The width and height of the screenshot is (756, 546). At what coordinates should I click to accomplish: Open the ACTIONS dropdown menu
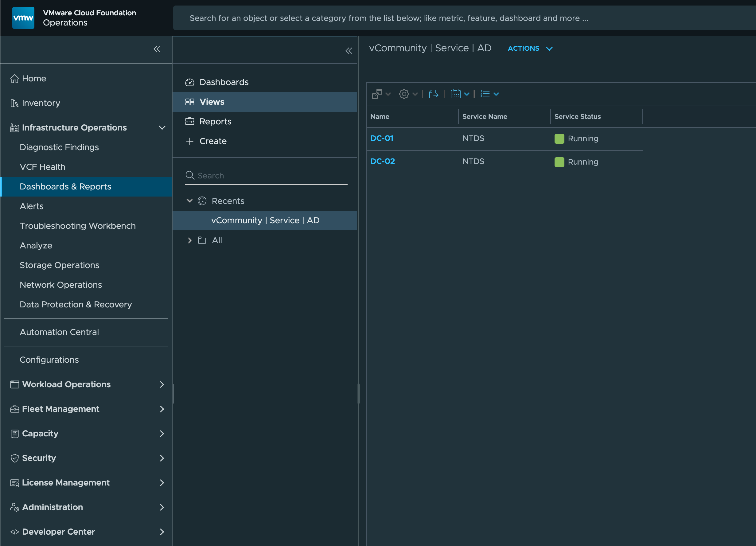(x=530, y=49)
